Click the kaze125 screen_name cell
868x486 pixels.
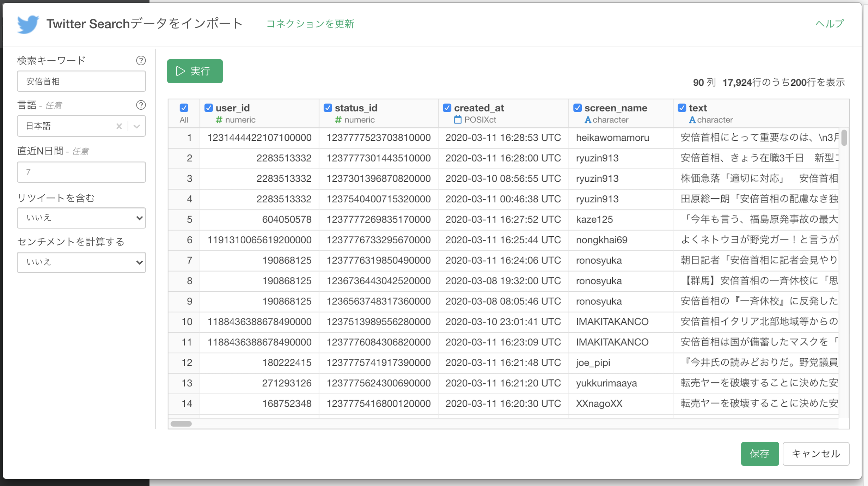[x=621, y=220]
